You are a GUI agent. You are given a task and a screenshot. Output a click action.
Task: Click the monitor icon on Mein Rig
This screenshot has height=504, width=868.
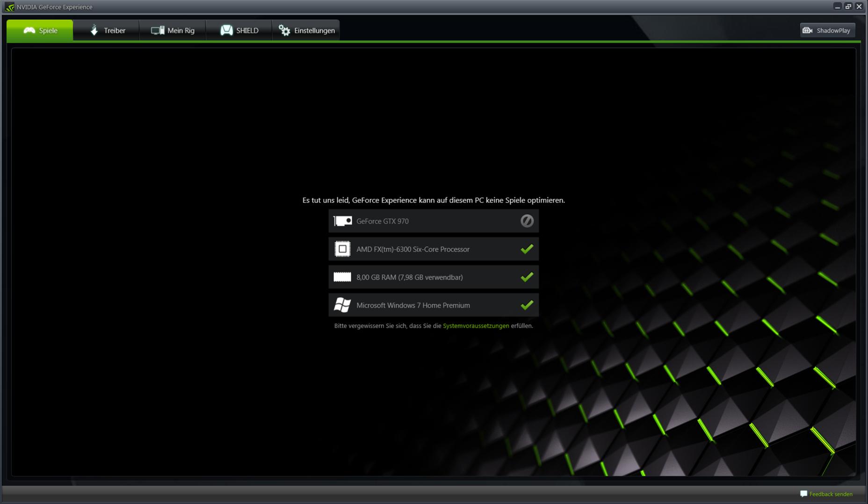(x=158, y=30)
